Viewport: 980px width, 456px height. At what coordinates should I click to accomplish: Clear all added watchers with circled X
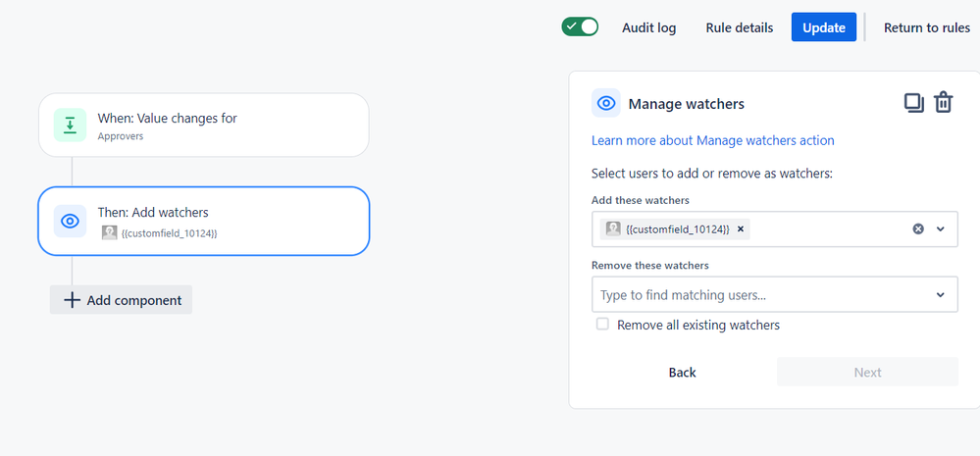(x=918, y=229)
